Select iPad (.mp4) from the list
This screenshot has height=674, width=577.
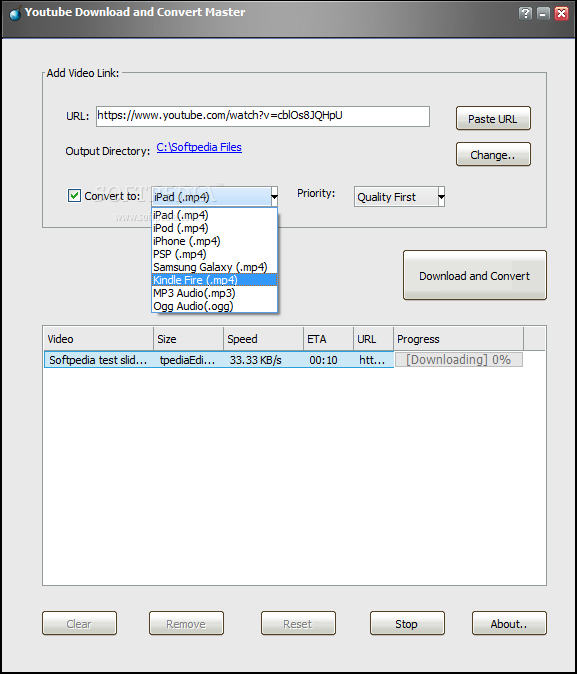tap(214, 215)
